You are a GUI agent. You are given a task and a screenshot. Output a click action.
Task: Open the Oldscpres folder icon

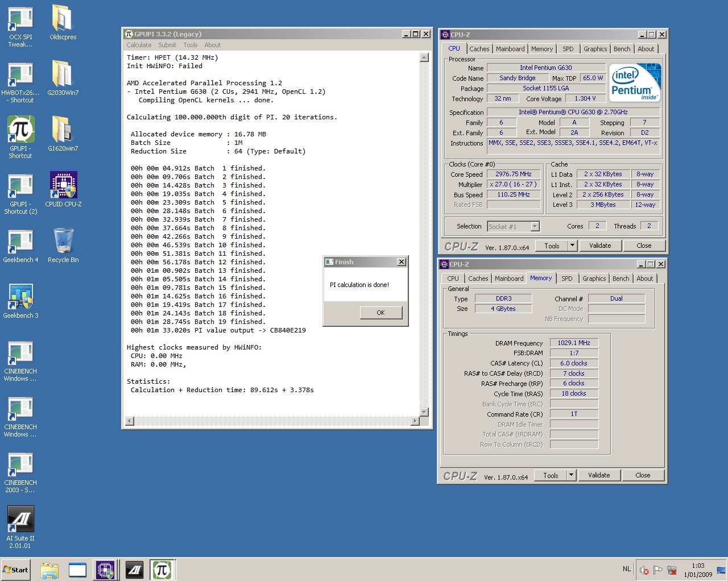(x=63, y=23)
